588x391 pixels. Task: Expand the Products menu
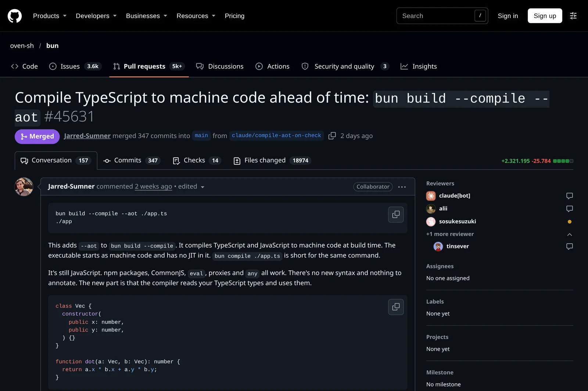point(50,16)
